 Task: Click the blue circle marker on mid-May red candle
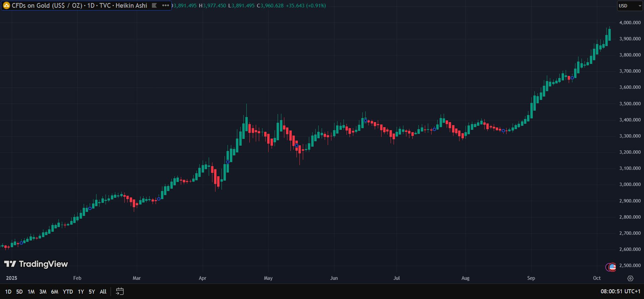click(x=296, y=146)
